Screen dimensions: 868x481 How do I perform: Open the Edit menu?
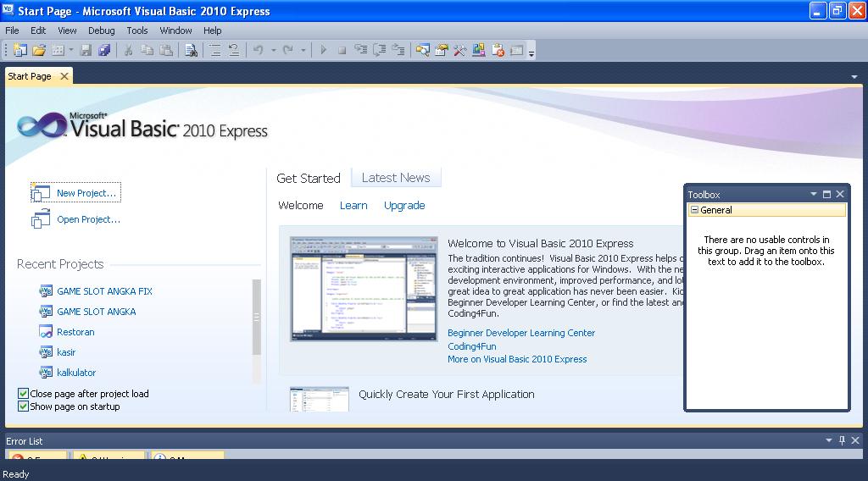(38, 30)
